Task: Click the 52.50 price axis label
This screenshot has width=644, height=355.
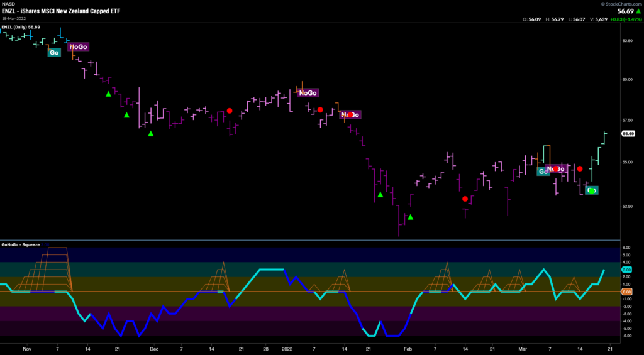Action: (627, 207)
